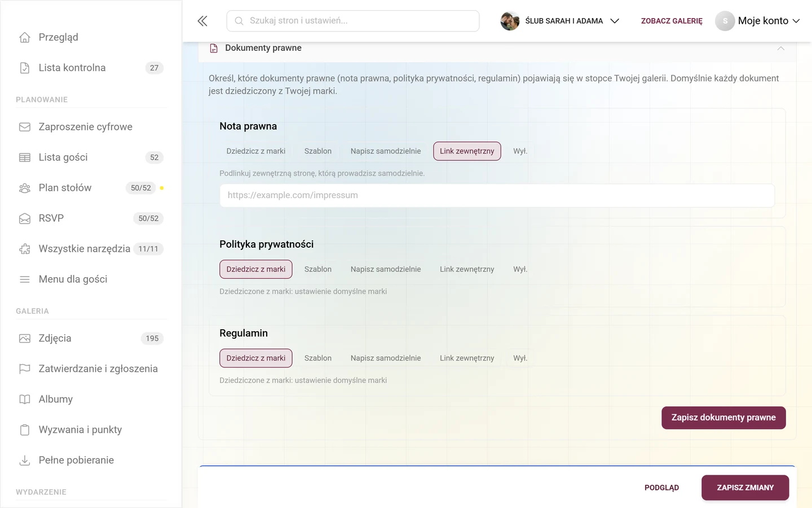Collapse the sidebar with double-chevron icon

pos(202,21)
